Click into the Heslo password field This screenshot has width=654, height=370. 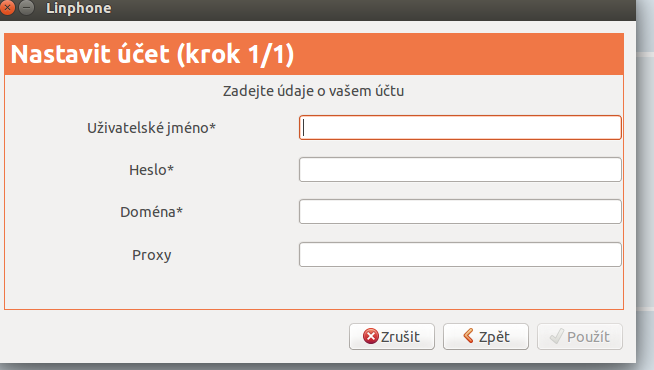[x=460, y=170]
